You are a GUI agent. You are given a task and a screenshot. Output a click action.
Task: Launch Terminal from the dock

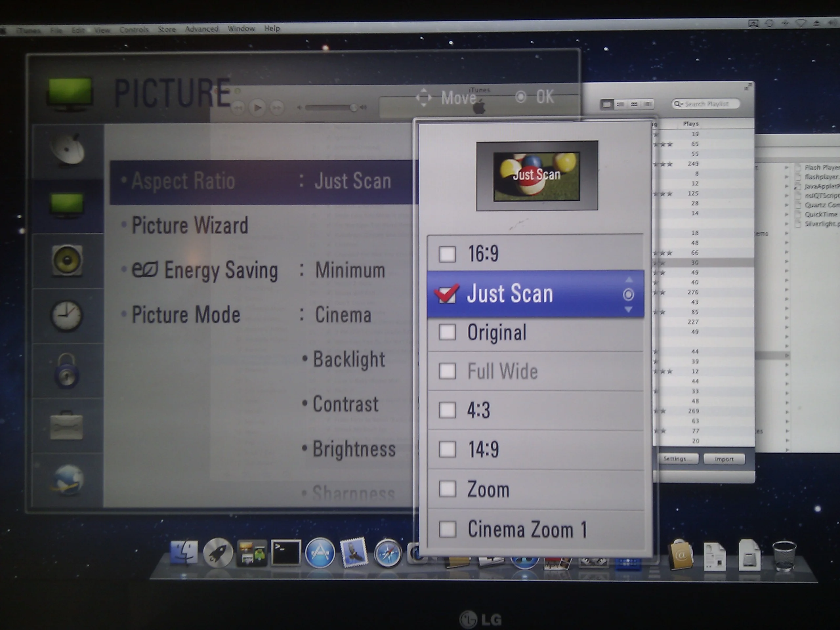(x=286, y=553)
